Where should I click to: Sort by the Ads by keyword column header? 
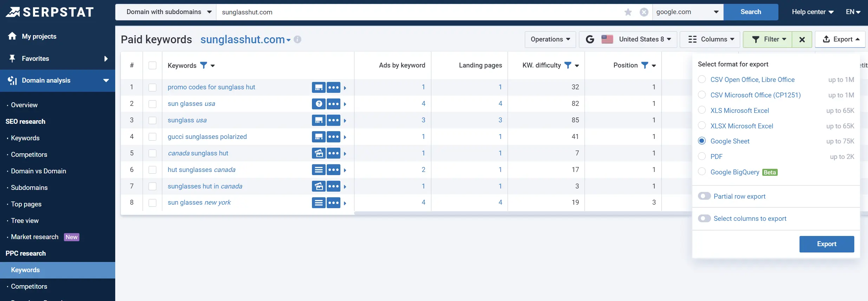coord(402,65)
